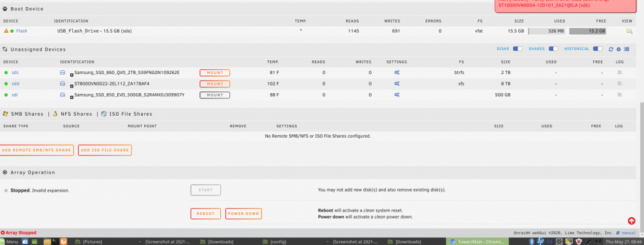Expand partitions of ST8000VN0022 with plus
The height and width of the screenshot is (245, 644).
tap(72, 86)
